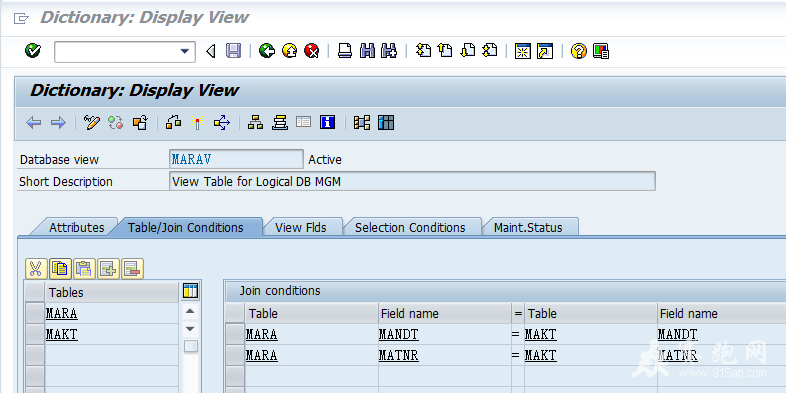Click the Graphic relationships icon
The height and width of the screenshot is (393, 786).
pos(361,122)
